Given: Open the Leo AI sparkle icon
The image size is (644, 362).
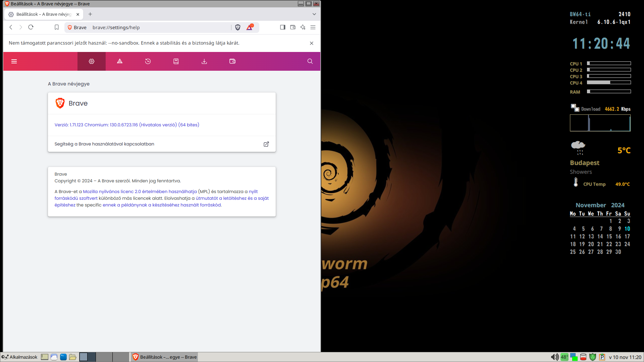Looking at the screenshot, I should (303, 27).
